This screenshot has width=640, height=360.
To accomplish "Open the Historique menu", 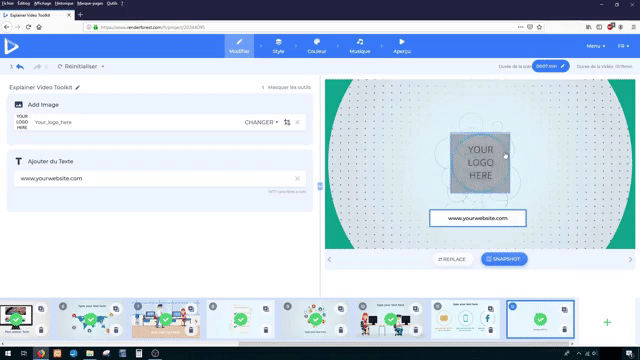I will click(x=64, y=3).
